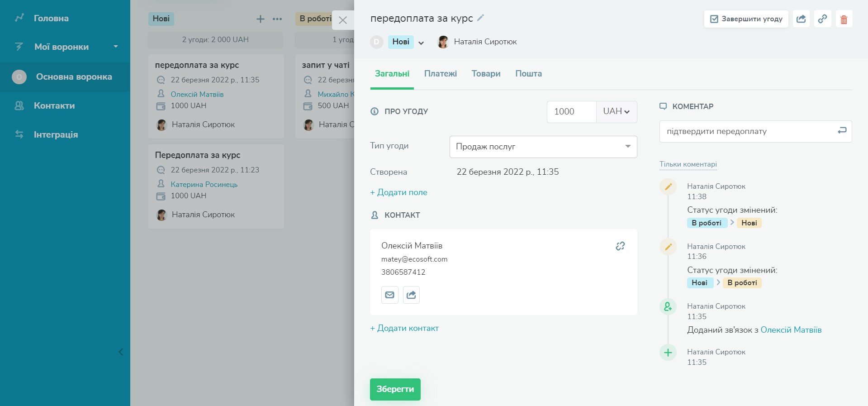Click the Зберегти button
The image size is (868, 406).
pyautogui.click(x=395, y=389)
